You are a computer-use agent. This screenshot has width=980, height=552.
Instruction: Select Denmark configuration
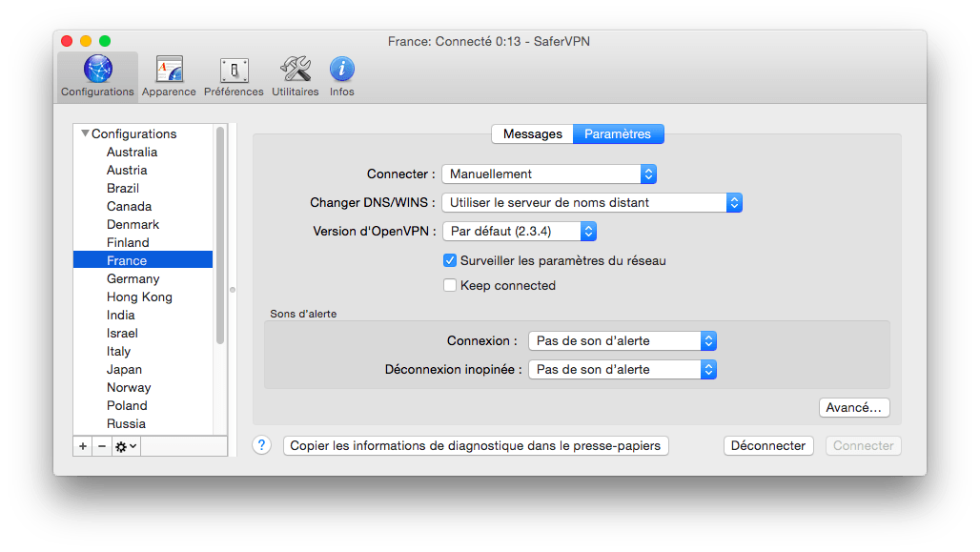pyautogui.click(x=143, y=224)
